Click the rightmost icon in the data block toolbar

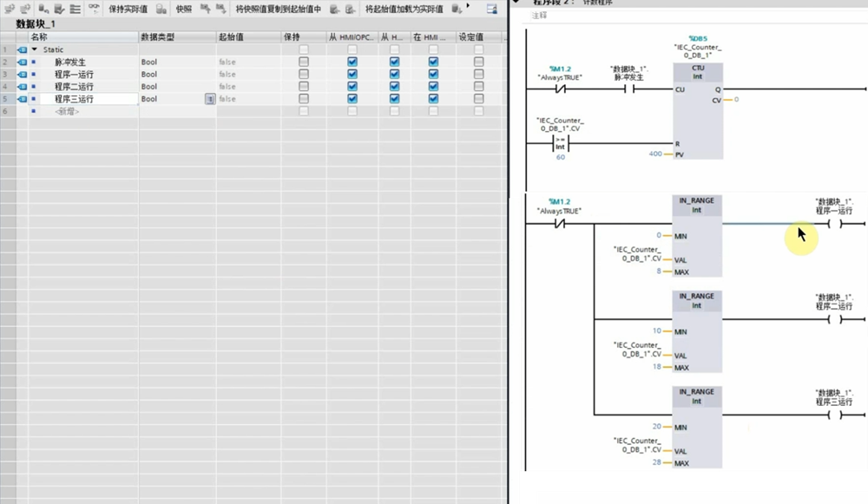pyautogui.click(x=492, y=9)
